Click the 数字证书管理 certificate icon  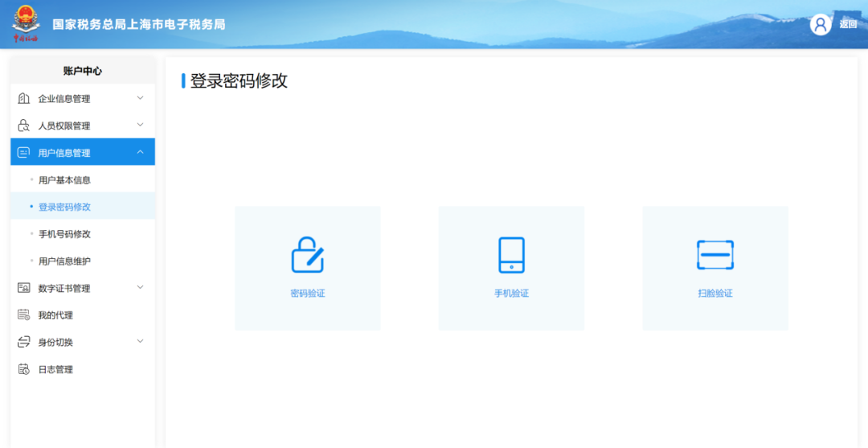(x=24, y=288)
